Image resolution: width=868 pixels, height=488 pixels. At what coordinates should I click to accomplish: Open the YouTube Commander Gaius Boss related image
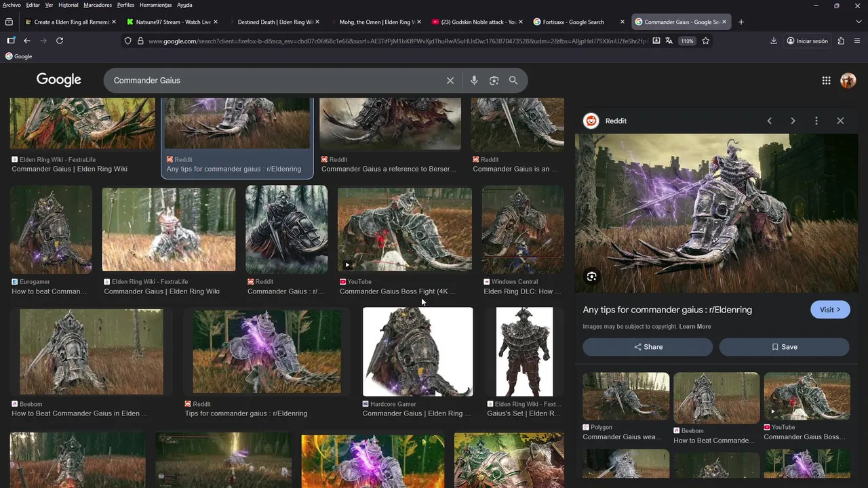(807, 396)
